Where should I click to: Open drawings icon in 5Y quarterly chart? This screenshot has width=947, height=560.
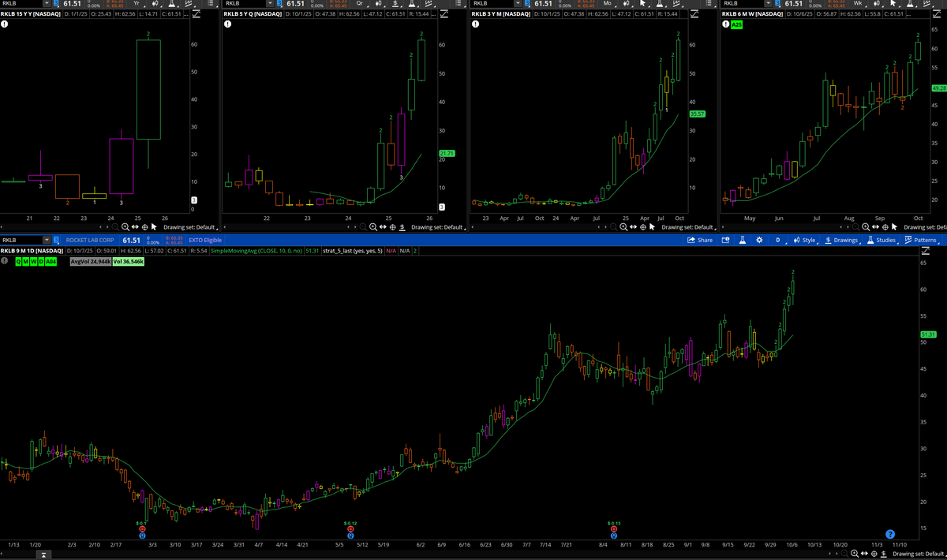[396, 3]
